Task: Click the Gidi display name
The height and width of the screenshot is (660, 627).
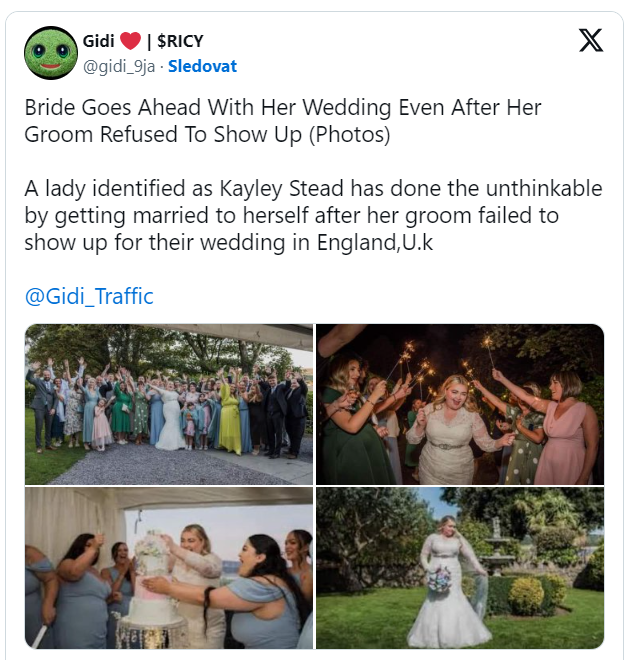Action: click(x=98, y=41)
